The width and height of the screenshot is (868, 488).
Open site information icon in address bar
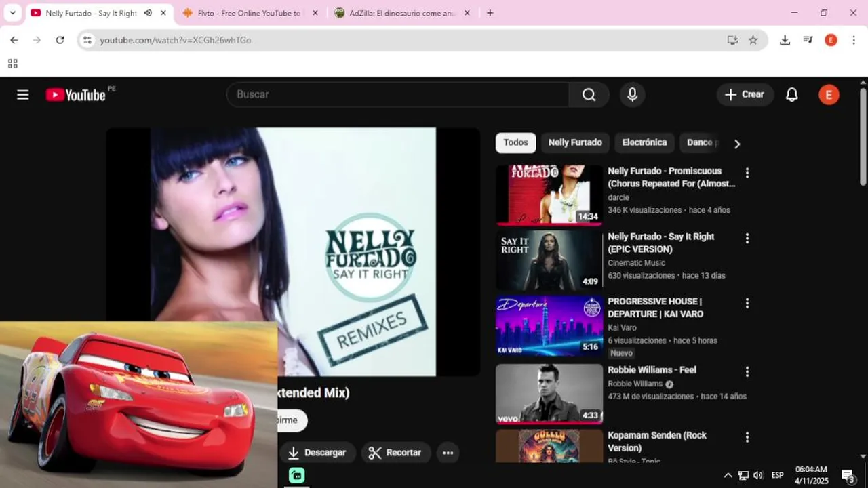point(87,40)
